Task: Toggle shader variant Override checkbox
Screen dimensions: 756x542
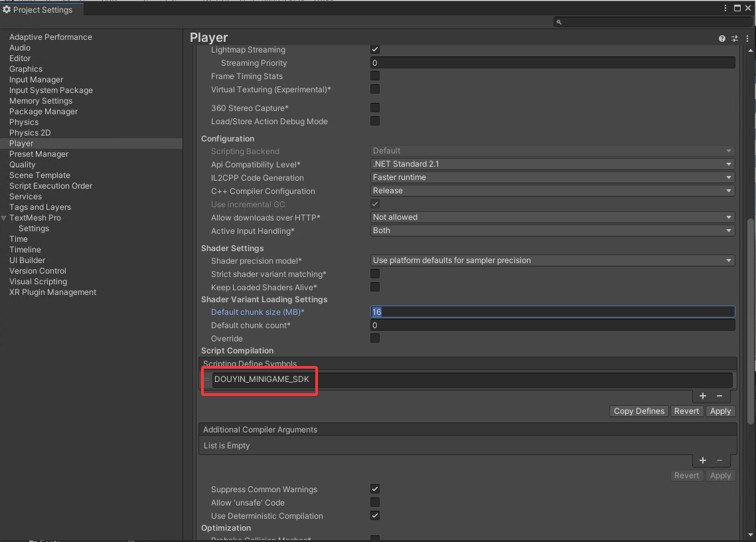Action: coord(374,338)
